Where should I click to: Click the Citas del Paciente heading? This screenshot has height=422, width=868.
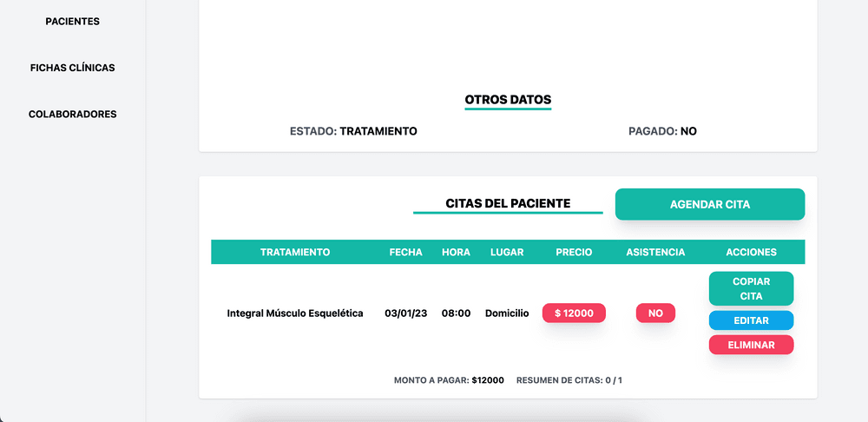(508, 204)
